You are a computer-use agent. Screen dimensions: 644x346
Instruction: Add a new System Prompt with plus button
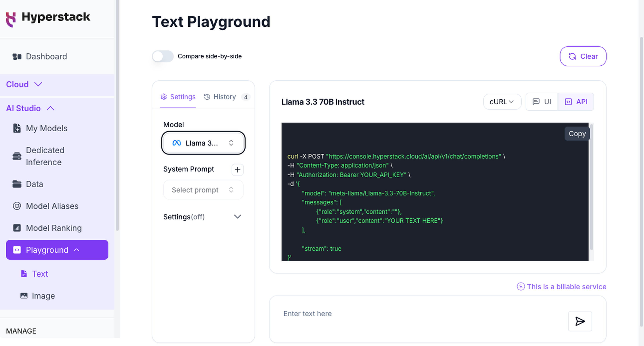[x=237, y=170]
